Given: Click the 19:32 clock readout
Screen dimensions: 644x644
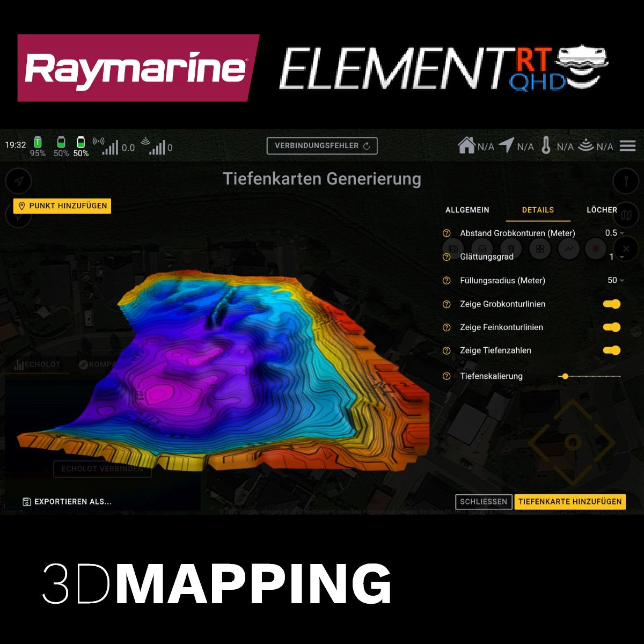Looking at the screenshot, I should [16, 145].
